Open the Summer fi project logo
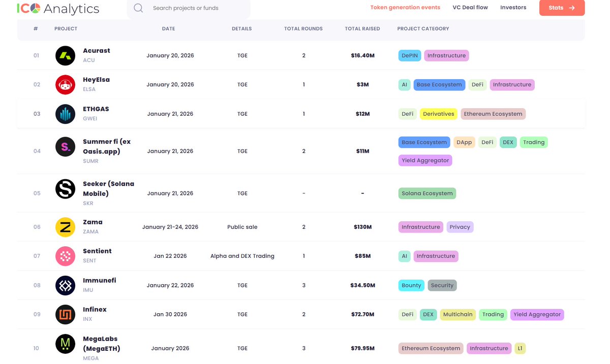 (x=65, y=147)
